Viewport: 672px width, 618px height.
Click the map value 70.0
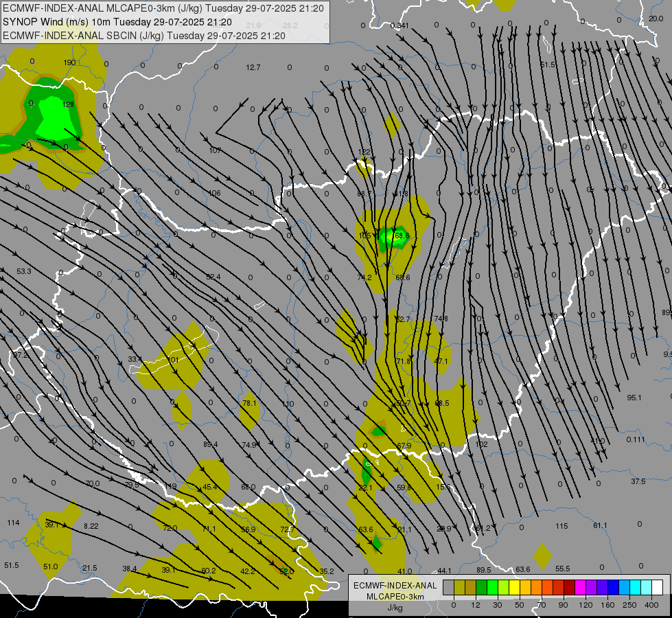click(x=93, y=484)
